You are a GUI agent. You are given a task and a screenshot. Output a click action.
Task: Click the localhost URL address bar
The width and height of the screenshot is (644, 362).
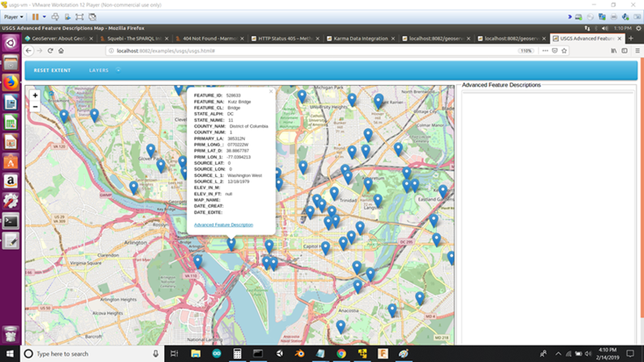pyautogui.click(x=312, y=51)
